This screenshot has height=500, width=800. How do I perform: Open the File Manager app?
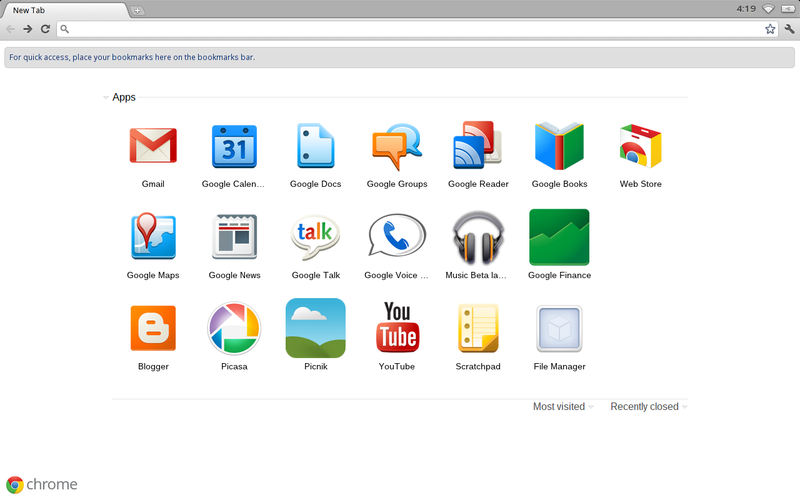559,329
